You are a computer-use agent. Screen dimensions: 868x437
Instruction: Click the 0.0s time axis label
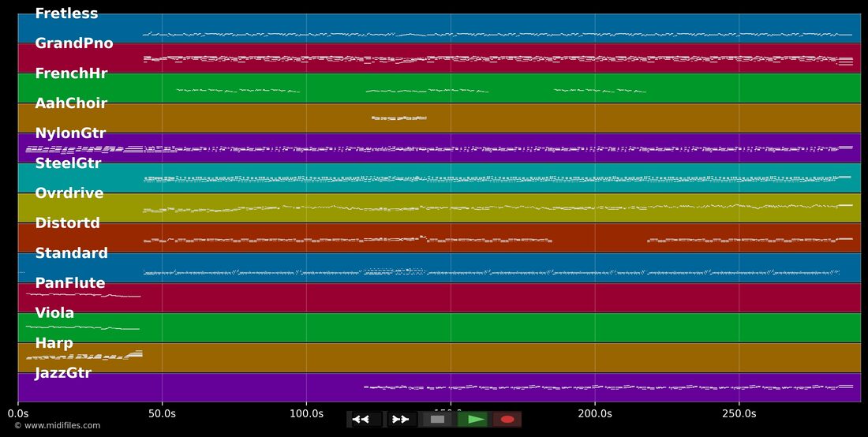tap(18, 413)
